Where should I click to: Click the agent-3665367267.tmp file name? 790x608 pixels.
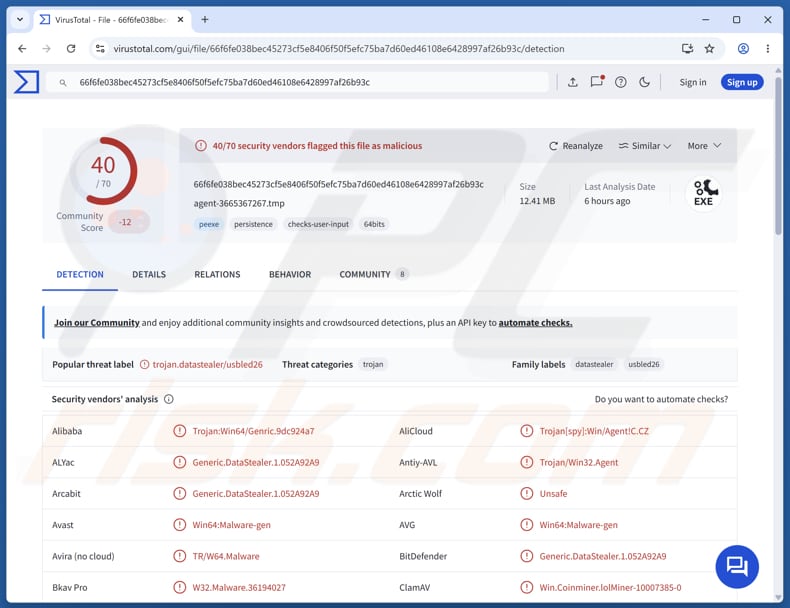[239, 204]
